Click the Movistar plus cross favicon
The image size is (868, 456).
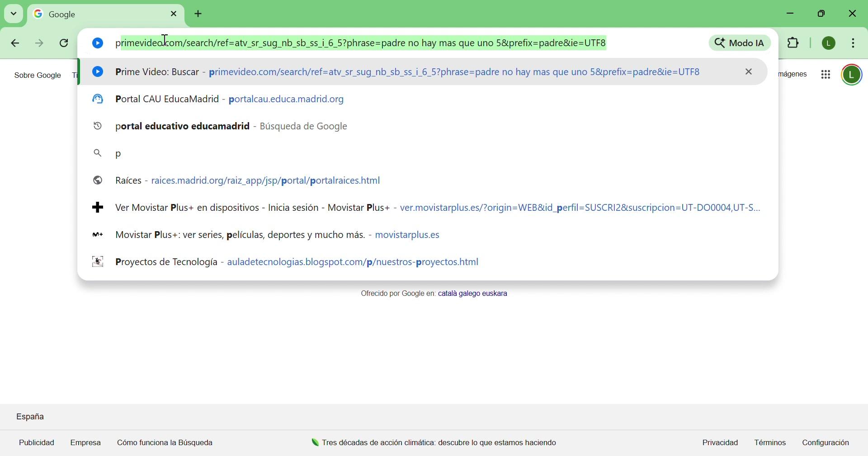click(x=98, y=208)
